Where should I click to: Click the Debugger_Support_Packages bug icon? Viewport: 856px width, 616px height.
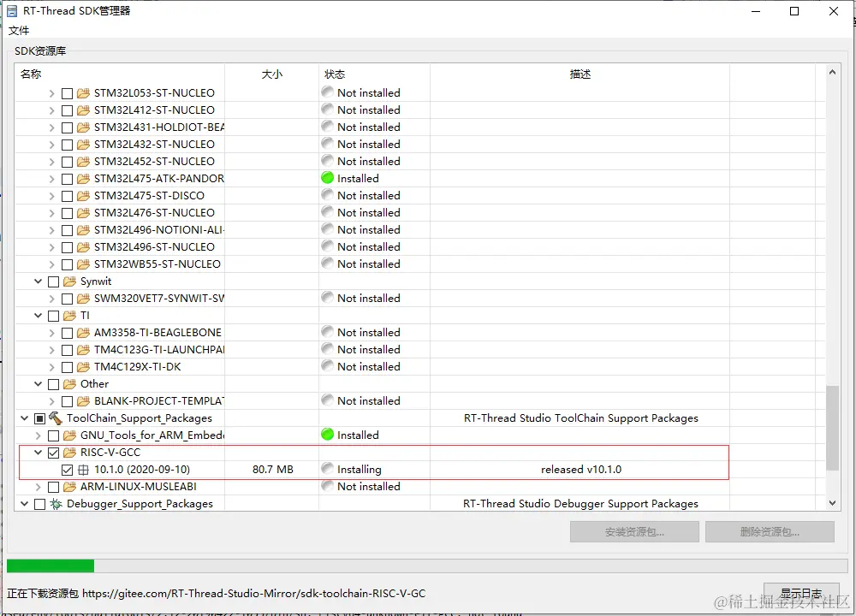click(56, 504)
